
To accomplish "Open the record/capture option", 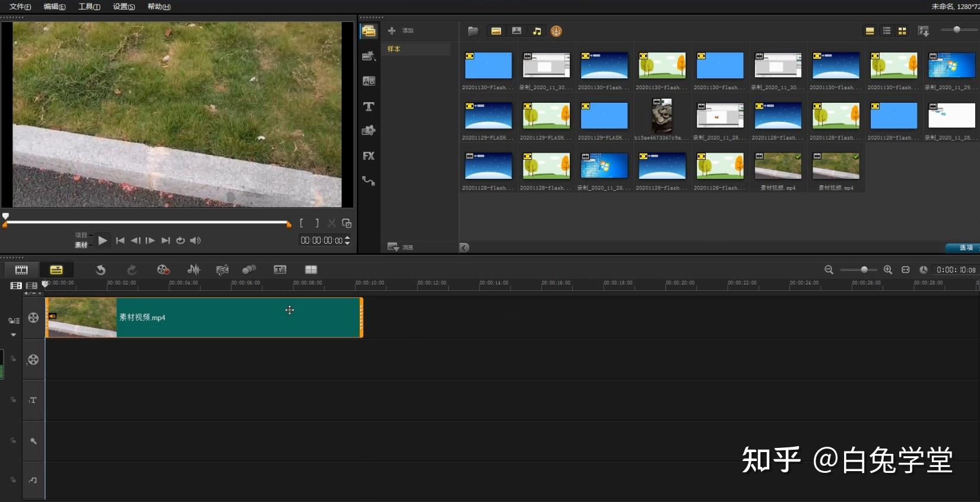I will pyautogui.click(x=163, y=270).
